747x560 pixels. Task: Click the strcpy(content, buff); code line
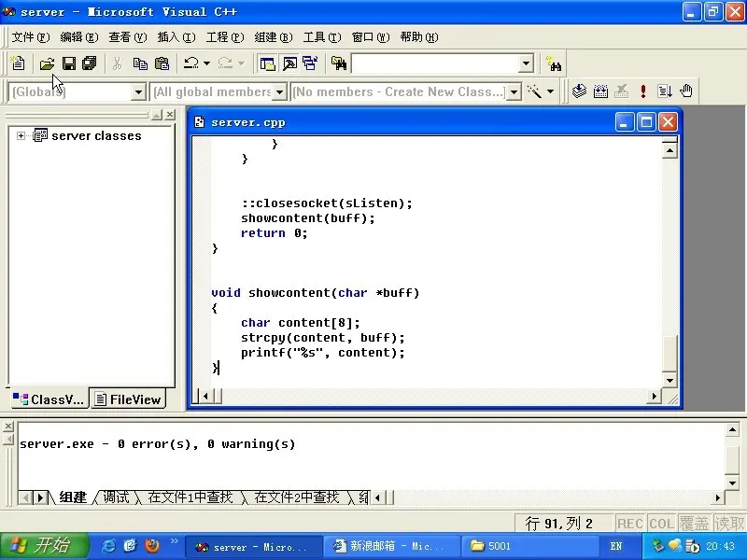(322, 338)
